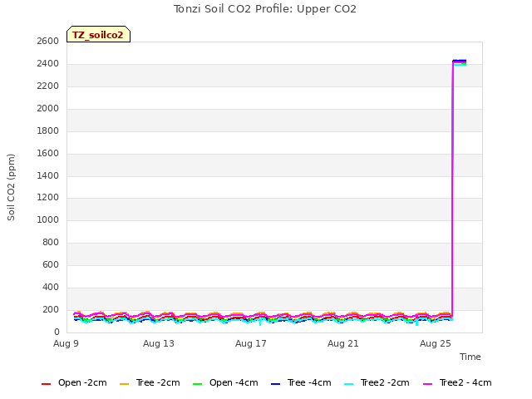Click the 'Aug 17' x-axis tick label

[251, 343]
